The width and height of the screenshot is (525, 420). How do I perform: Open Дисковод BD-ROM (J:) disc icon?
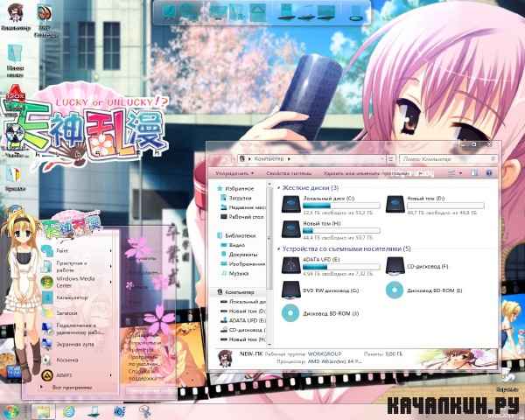coord(290,313)
